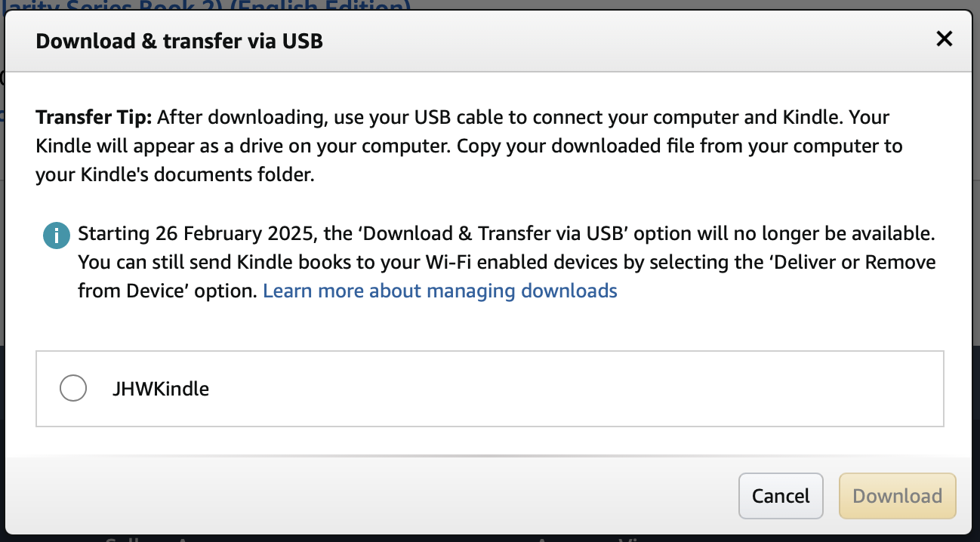
Task: Click the Kindle's documents folder sentence
Action: pyautogui.click(x=174, y=175)
